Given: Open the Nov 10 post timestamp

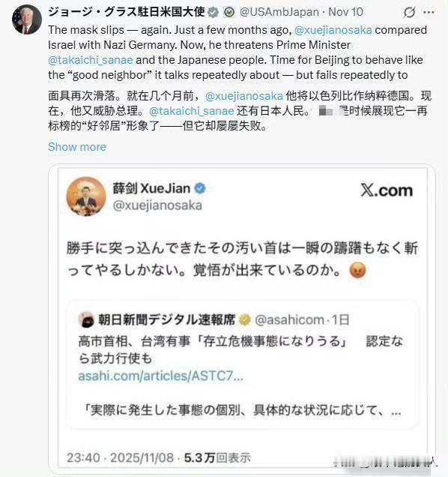Looking at the screenshot, I should click(x=345, y=12).
